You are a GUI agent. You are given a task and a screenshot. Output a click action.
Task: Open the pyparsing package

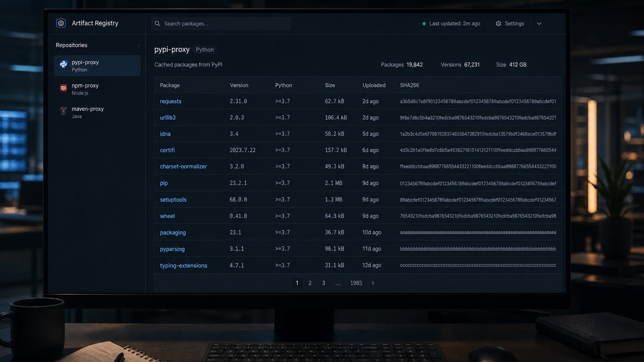[172, 249]
